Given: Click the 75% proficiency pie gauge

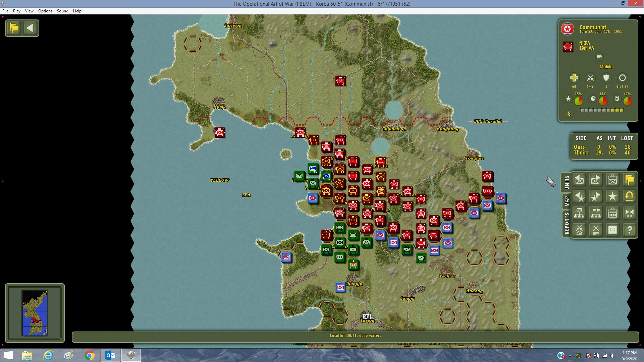Looking at the screenshot, I should [579, 101].
